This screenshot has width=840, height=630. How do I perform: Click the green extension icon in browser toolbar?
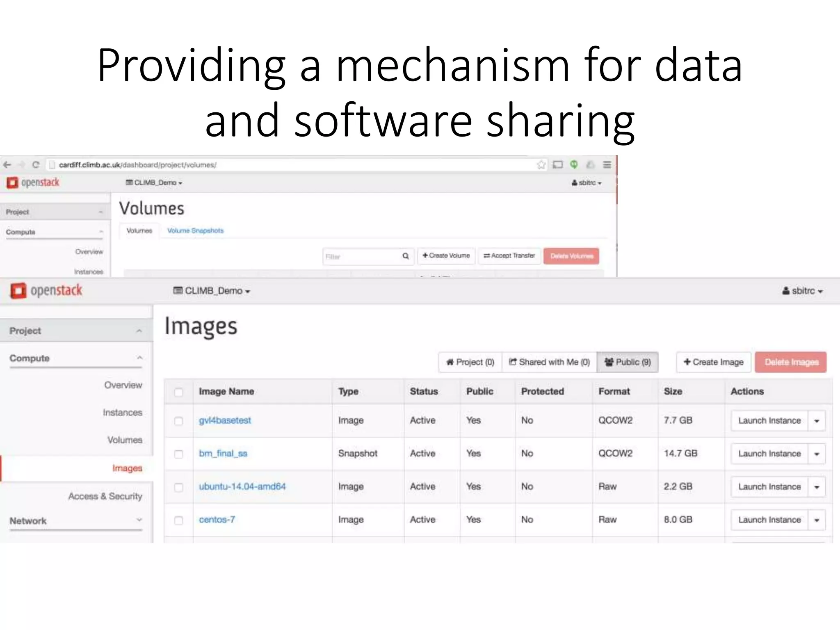coord(574,164)
